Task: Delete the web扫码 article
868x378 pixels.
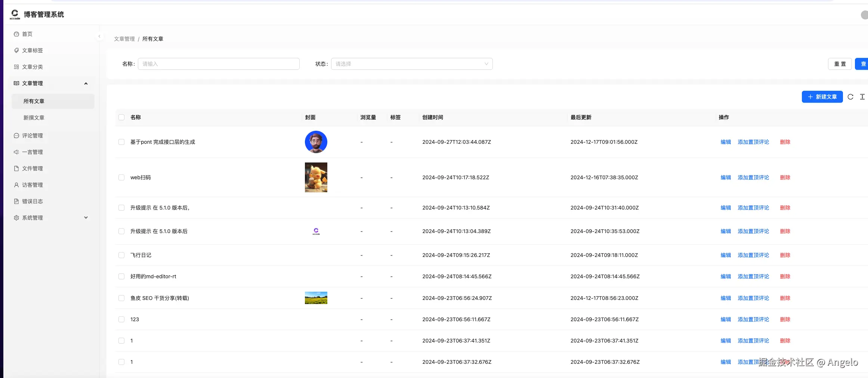Action: click(x=785, y=177)
